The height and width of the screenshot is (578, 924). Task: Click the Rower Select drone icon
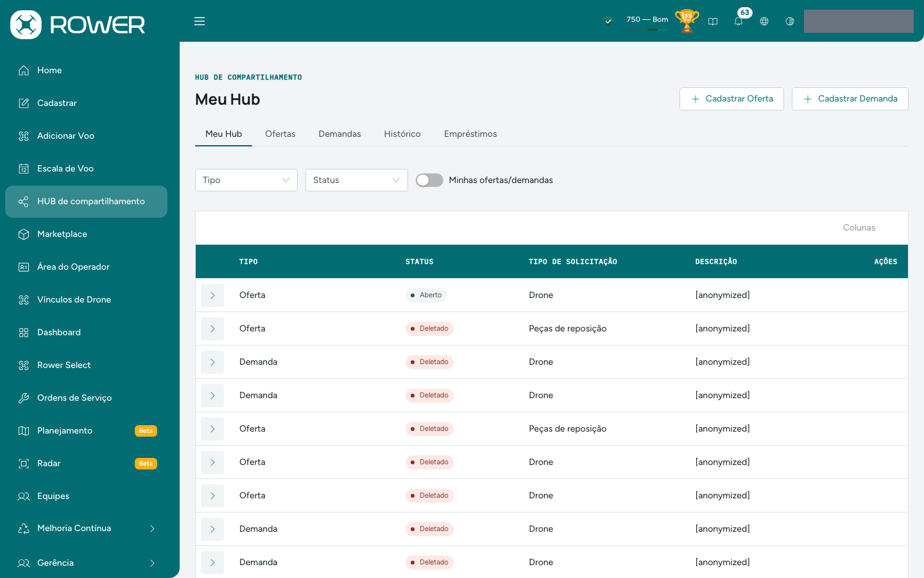[24, 365]
